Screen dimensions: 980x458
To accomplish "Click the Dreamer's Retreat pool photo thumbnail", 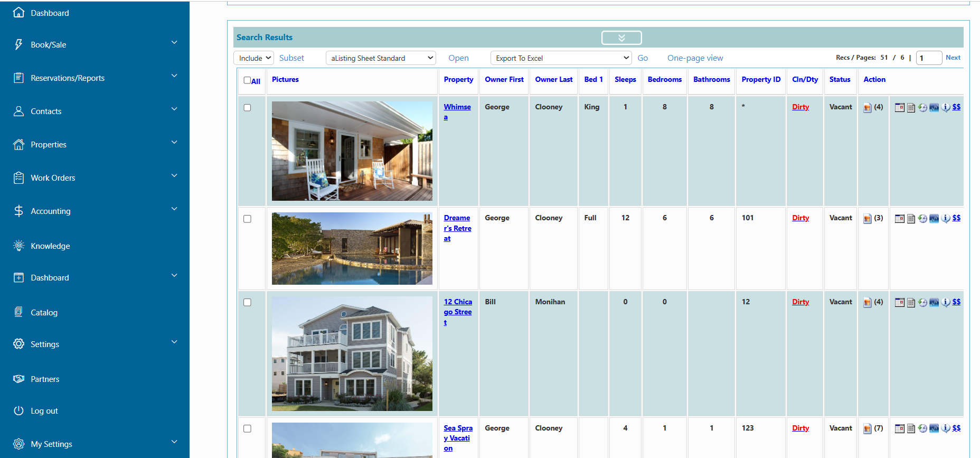I will point(352,248).
